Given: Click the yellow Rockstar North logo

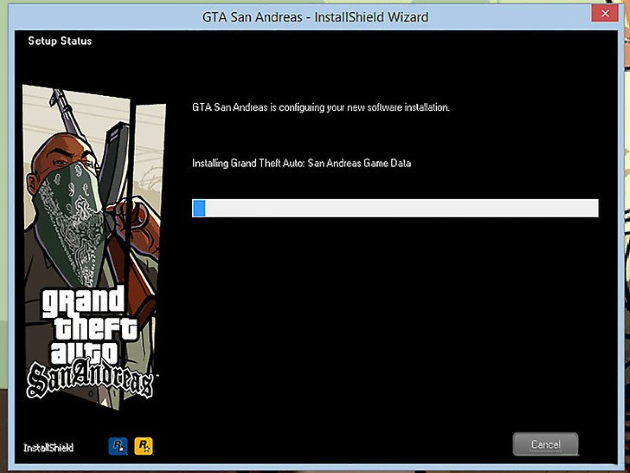Looking at the screenshot, I should 143,446.
